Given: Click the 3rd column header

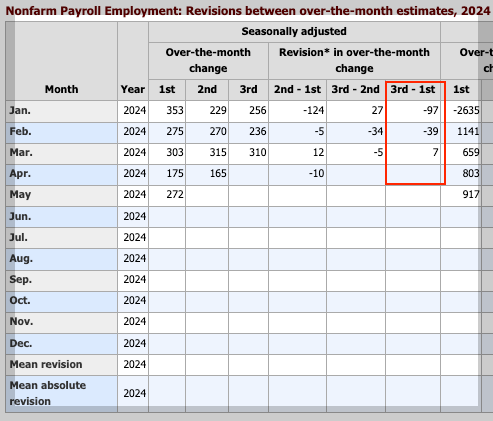Looking at the screenshot, I should click(248, 89).
